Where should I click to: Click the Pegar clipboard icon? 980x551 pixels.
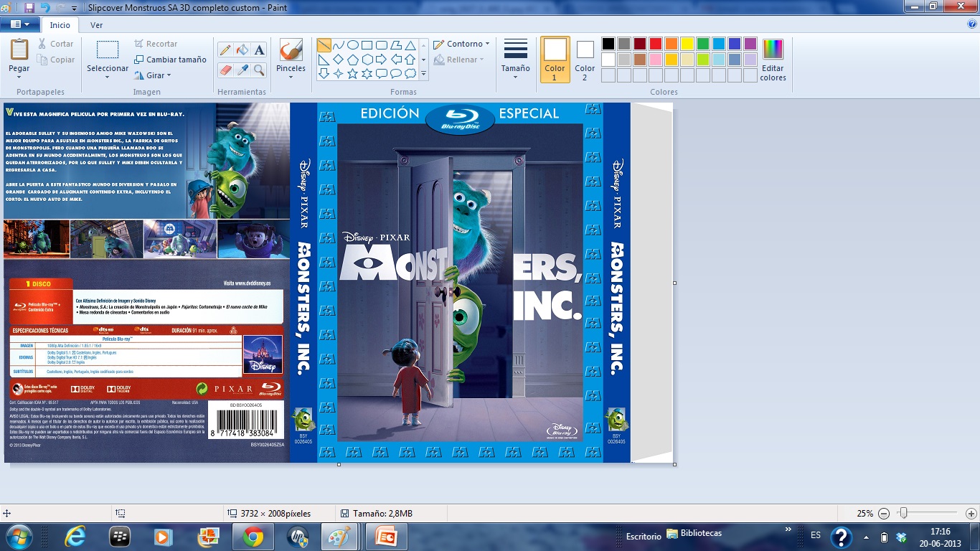[19, 50]
